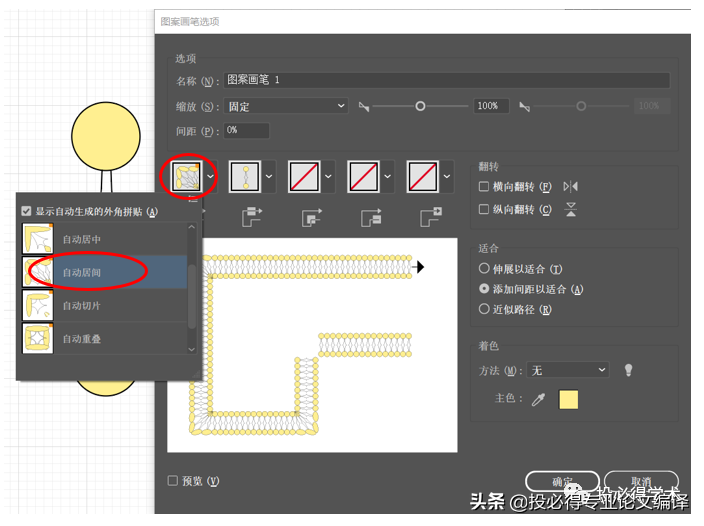Open the 缩放 固定 dropdown
Viewport: 704px width, 526px height.
pos(286,106)
